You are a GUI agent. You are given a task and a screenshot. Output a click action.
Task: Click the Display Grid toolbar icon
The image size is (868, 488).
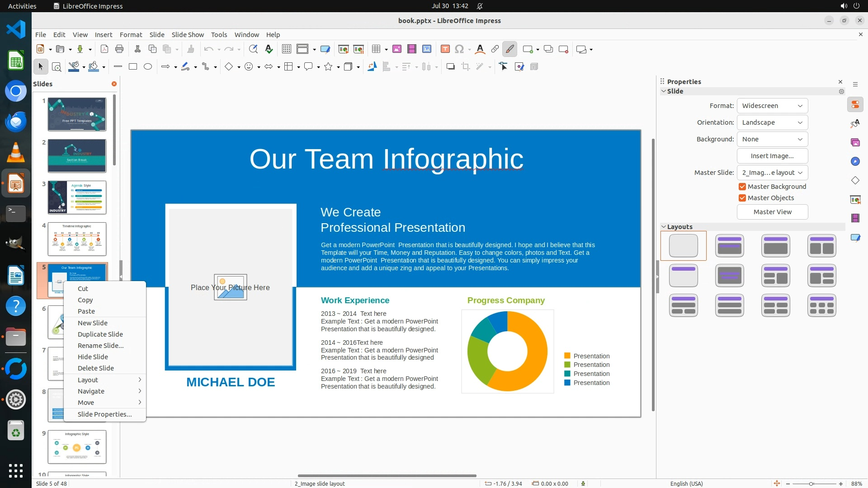tap(286, 49)
